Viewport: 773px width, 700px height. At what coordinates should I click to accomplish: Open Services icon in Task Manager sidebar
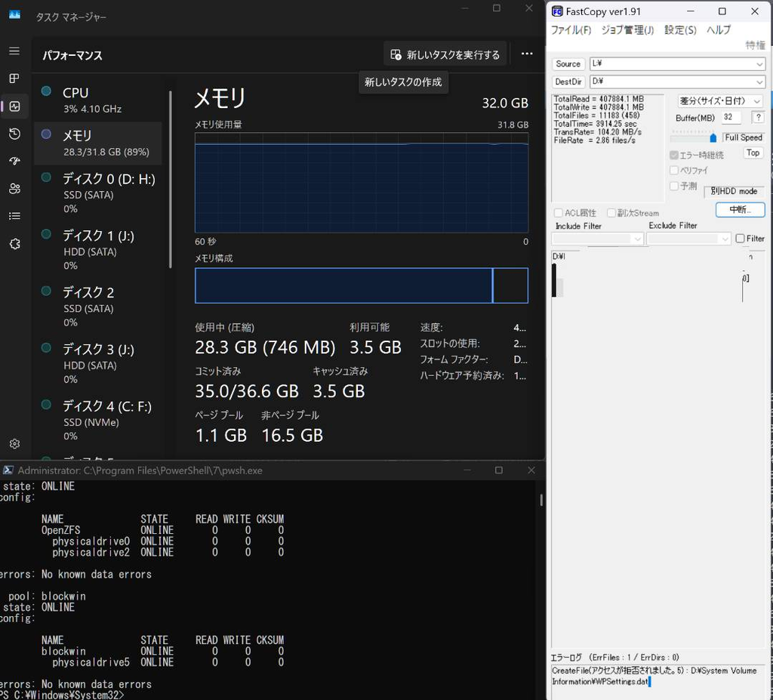point(15,244)
